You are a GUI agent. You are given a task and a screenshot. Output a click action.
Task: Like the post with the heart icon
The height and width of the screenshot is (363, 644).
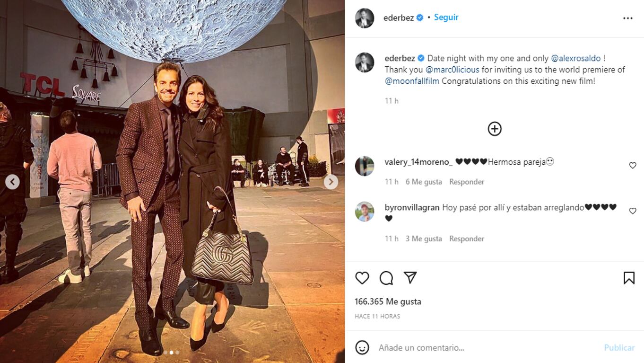pyautogui.click(x=362, y=279)
